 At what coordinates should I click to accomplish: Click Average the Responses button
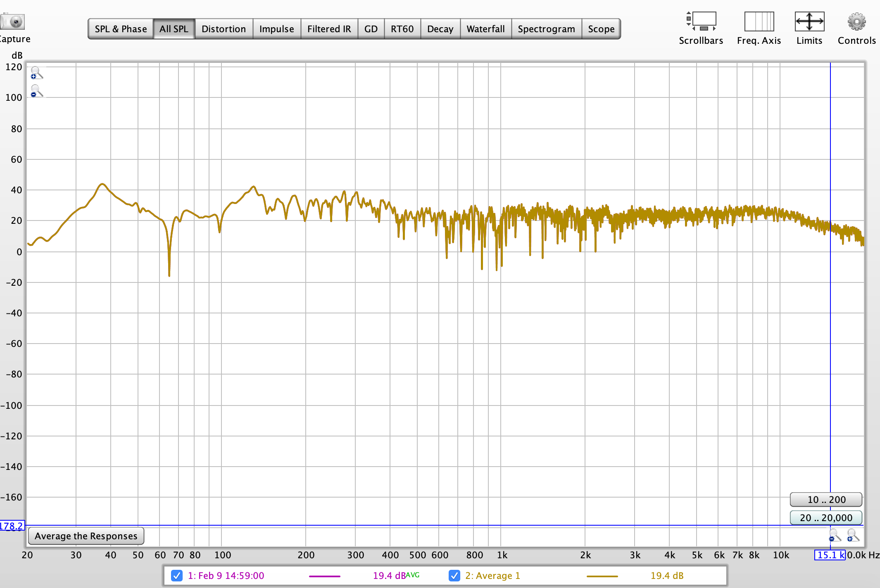point(86,536)
